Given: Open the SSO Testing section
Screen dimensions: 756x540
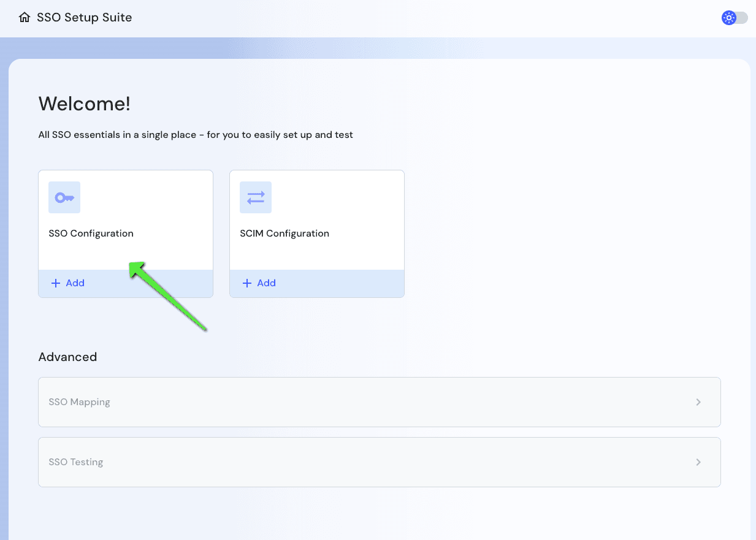Looking at the screenshot, I should coord(379,462).
